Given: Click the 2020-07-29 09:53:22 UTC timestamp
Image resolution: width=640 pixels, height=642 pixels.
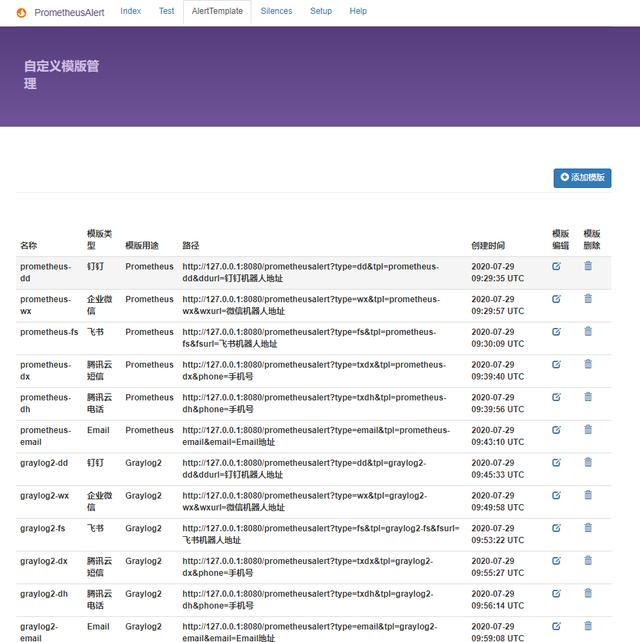Looking at the screenshot, I should 498,534.
